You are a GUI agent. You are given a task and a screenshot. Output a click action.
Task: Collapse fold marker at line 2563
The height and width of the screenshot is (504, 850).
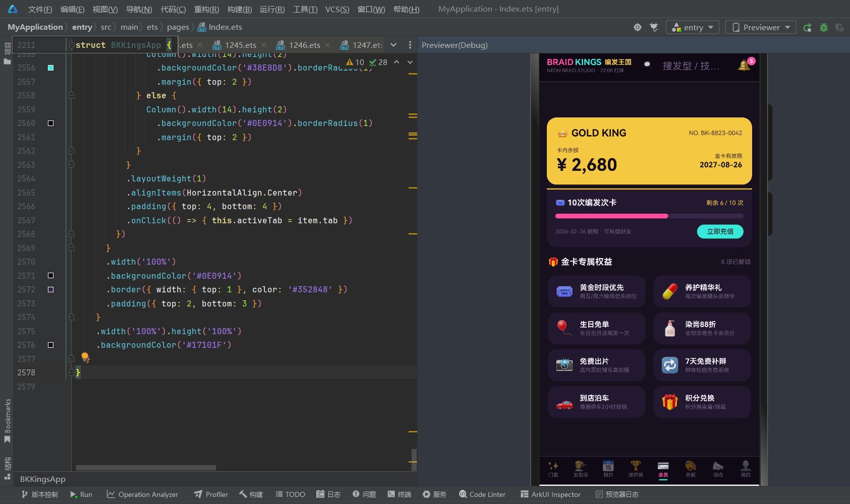tap(72, 165)
